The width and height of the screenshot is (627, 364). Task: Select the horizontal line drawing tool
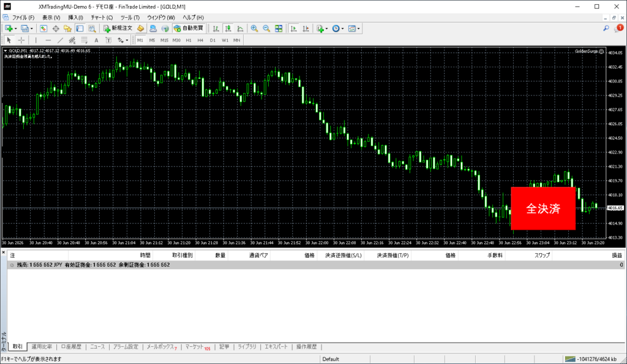coord(48,40)
